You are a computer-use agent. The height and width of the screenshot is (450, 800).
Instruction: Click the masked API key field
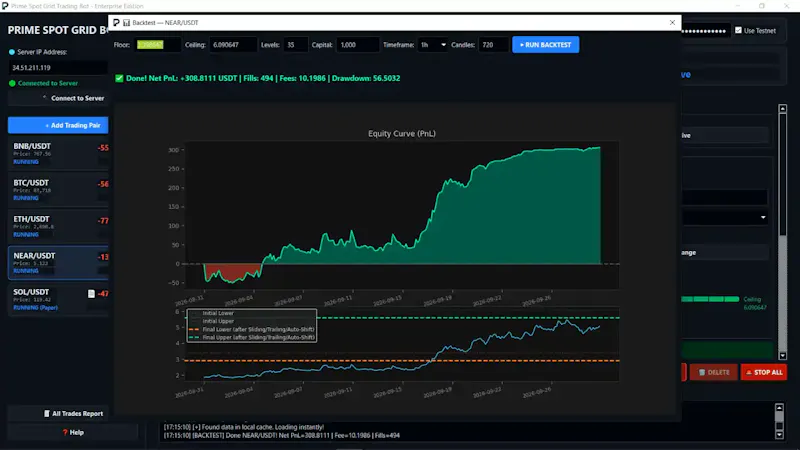click(x=704, y=31)
